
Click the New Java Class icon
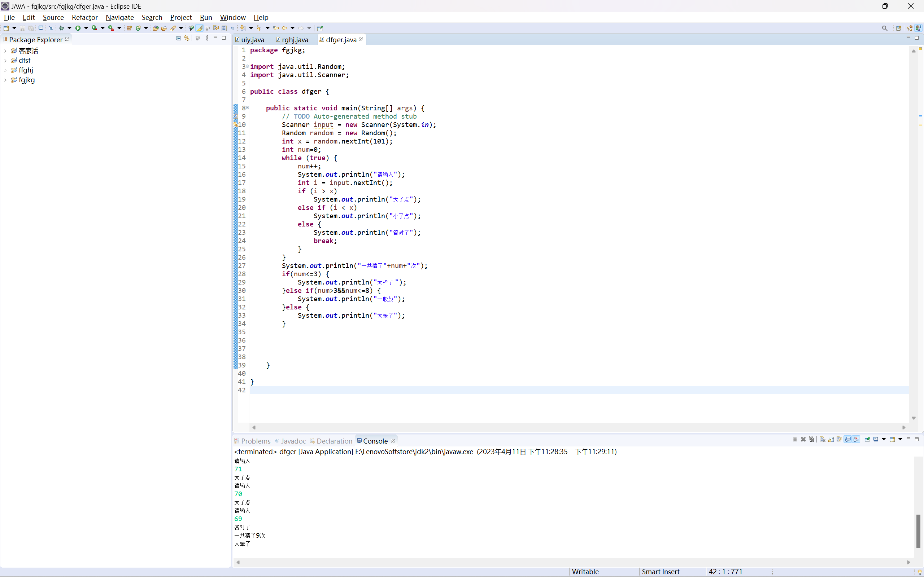click(138, 28)
